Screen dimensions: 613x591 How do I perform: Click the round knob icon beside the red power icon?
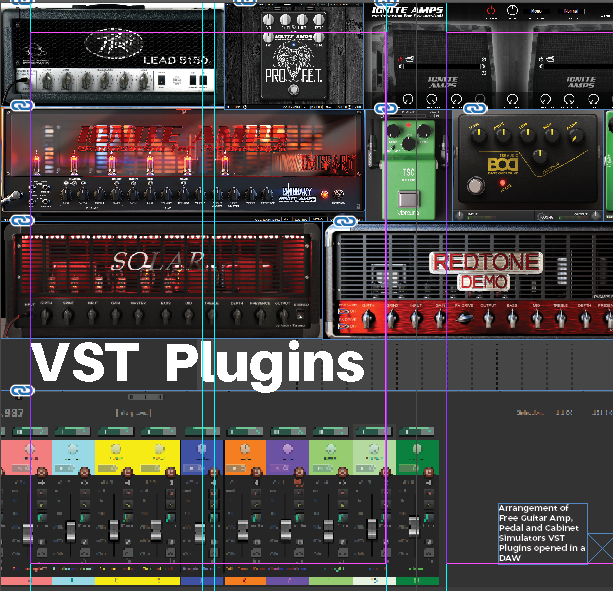[512, 11]
